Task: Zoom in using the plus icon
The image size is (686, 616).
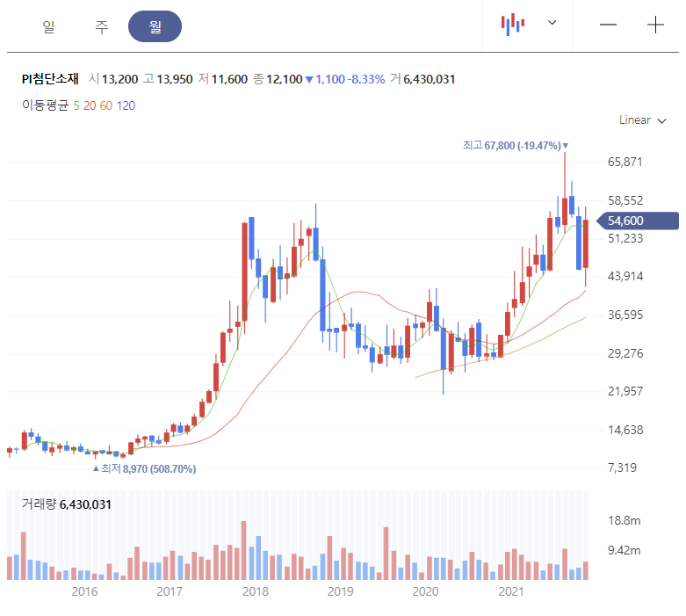Action: click(655, 25)
